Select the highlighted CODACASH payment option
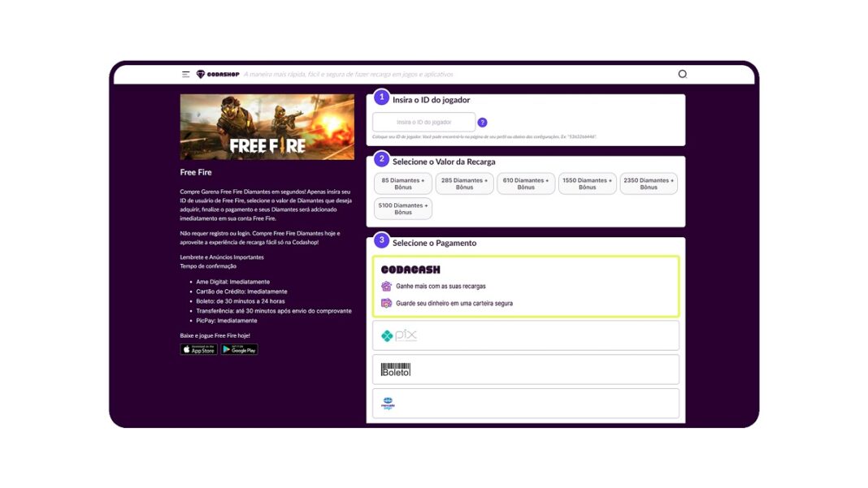The width and height of the screenshot is (868, 488). point(524,284)
